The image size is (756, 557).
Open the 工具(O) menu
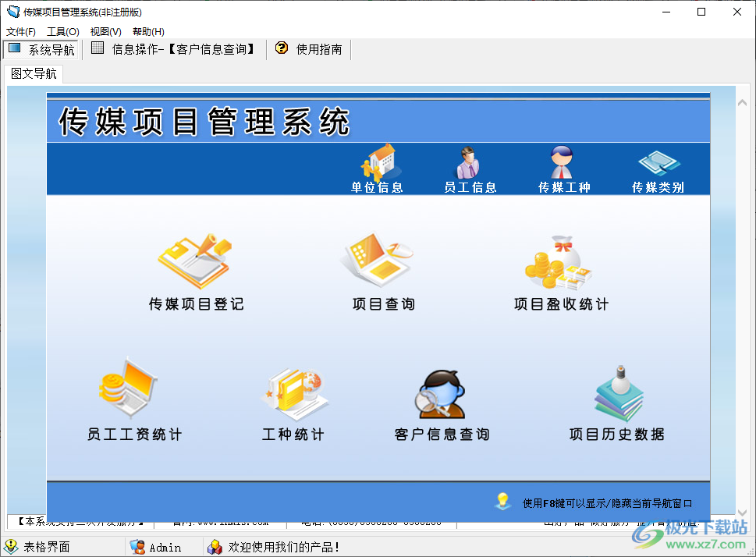[x=62, y=31]
